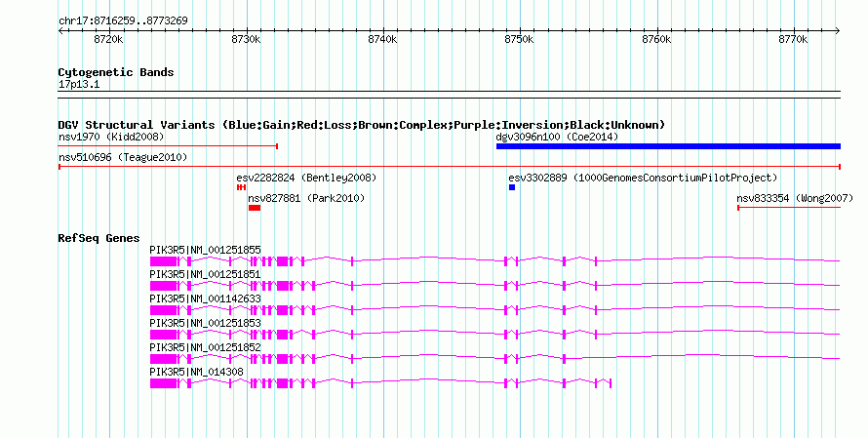Click the red nsv1970 loss line
This screenshot has width=868, height=438.
(x=168, y=146)
